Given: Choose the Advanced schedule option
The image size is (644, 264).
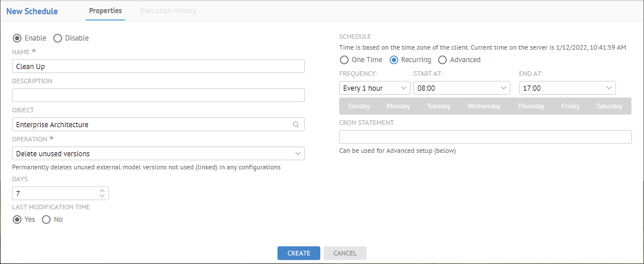Looking at the screenshot, I should tap(442, 60).
